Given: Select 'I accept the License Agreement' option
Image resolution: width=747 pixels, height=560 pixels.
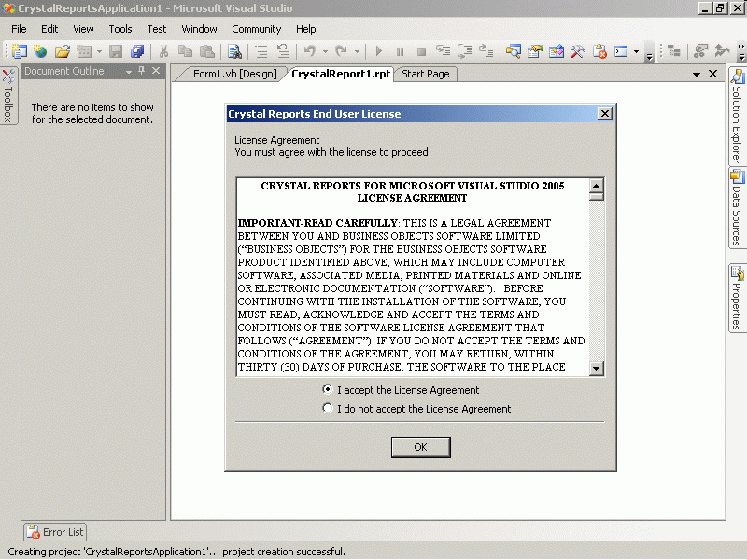Looking at the screenshot, I should (x=401, y=390).
